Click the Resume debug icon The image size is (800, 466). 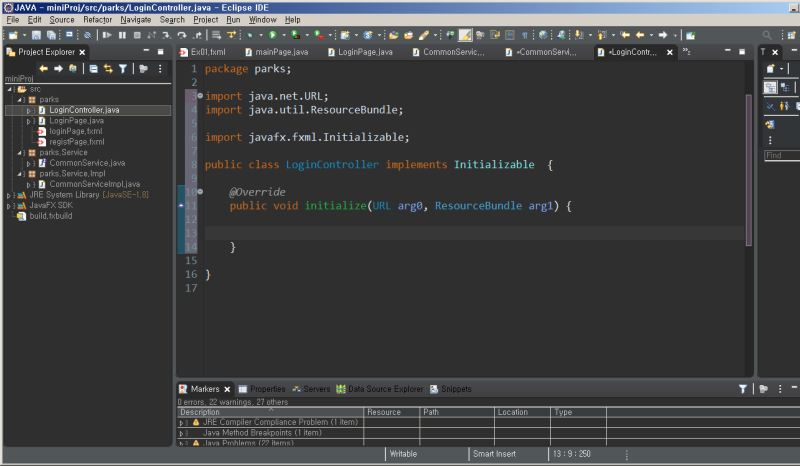107,35
